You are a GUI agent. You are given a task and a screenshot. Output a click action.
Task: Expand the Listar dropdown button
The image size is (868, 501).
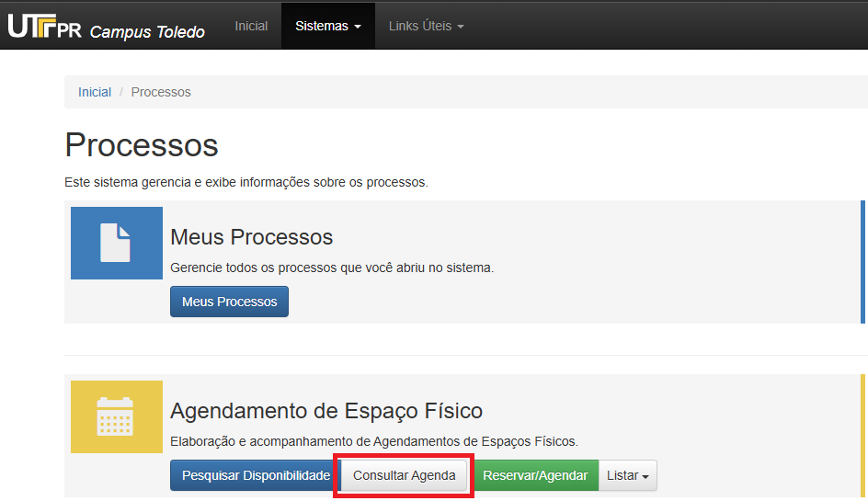(x=627, y=475)
